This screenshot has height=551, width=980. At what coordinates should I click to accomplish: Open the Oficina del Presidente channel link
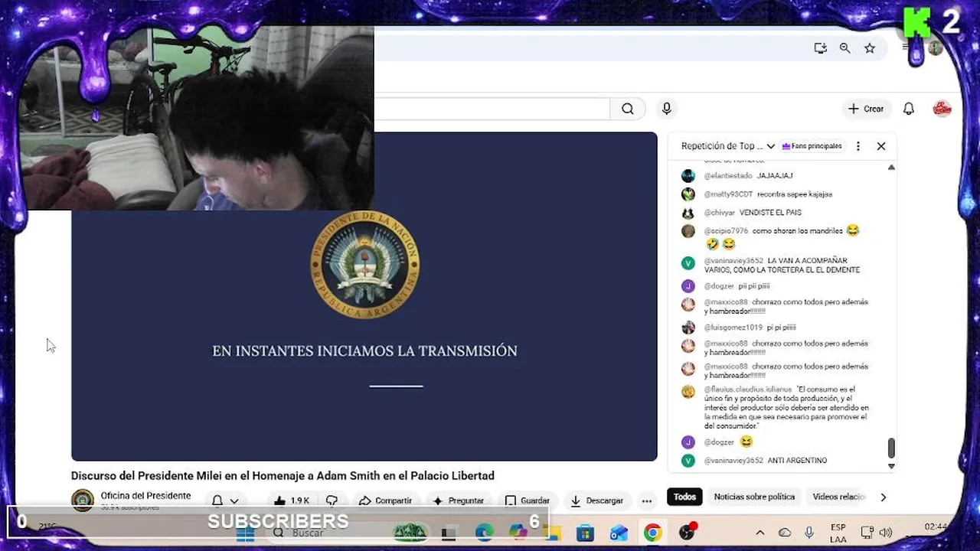145,496
